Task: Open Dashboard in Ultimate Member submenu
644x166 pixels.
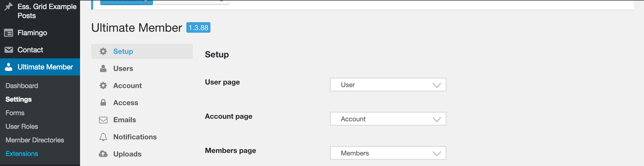Action: 22,86
